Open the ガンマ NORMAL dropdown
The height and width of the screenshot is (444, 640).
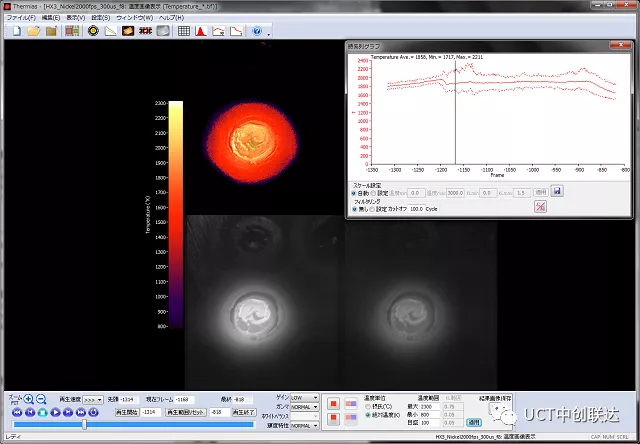(304, 409)
